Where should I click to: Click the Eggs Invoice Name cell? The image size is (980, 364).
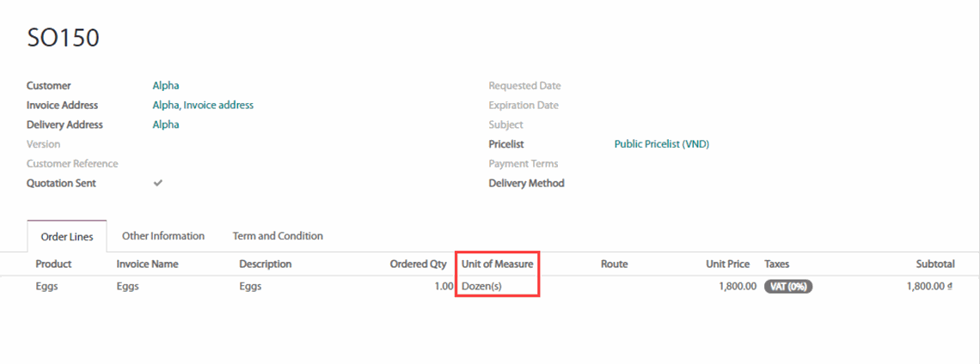click(127, 287)
